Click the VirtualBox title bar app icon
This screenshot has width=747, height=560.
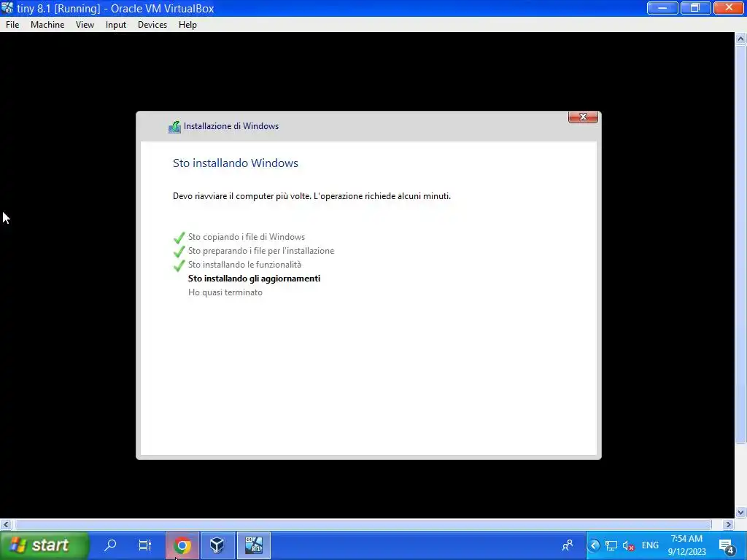pos(7,8)
